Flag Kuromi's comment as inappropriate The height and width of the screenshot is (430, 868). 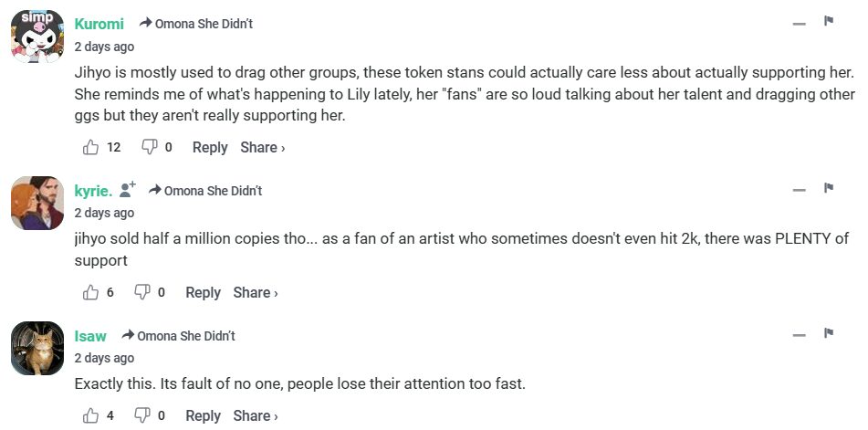click(829, 21)
